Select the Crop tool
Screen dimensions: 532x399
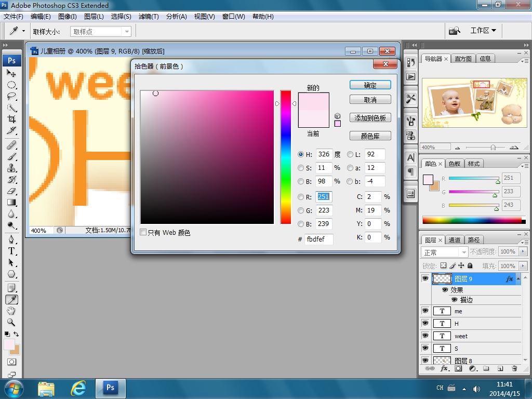click(x=11, y=119)
